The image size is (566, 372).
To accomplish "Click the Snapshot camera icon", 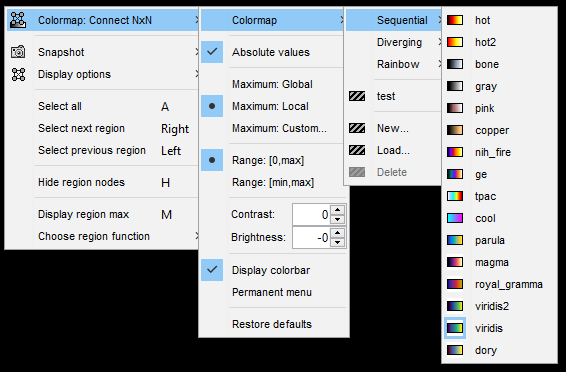I will [x=18, y=52].
